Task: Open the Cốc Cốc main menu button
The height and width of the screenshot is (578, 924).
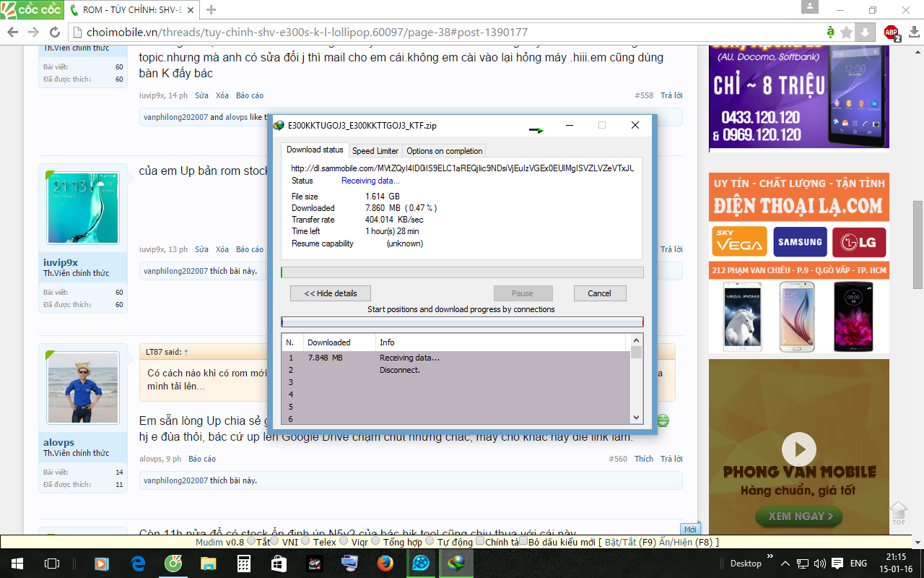Action: [32, 10]
